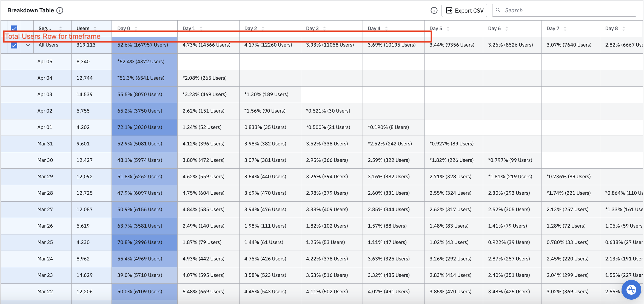Export the table as CSV
This screenshot has height=304, width=644.
(465, 10)
